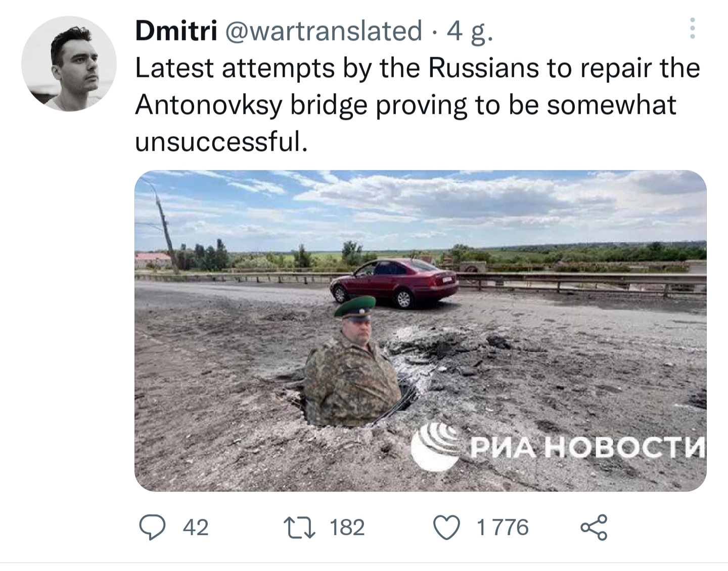Viewport: 728px width, 571px height.
Task: View the 1 776 likes count
Action: pyautogui.click(x=503, y=528)
